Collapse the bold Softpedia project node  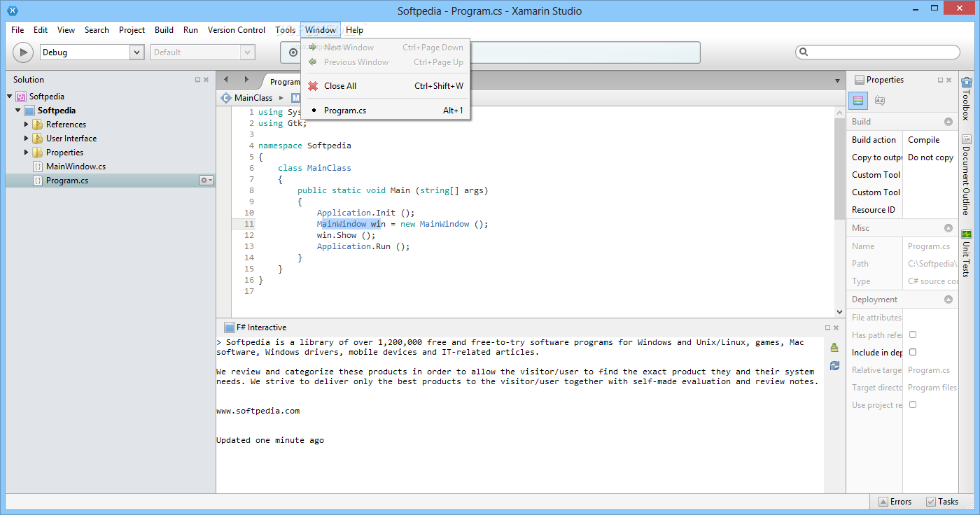coord(18,111)
